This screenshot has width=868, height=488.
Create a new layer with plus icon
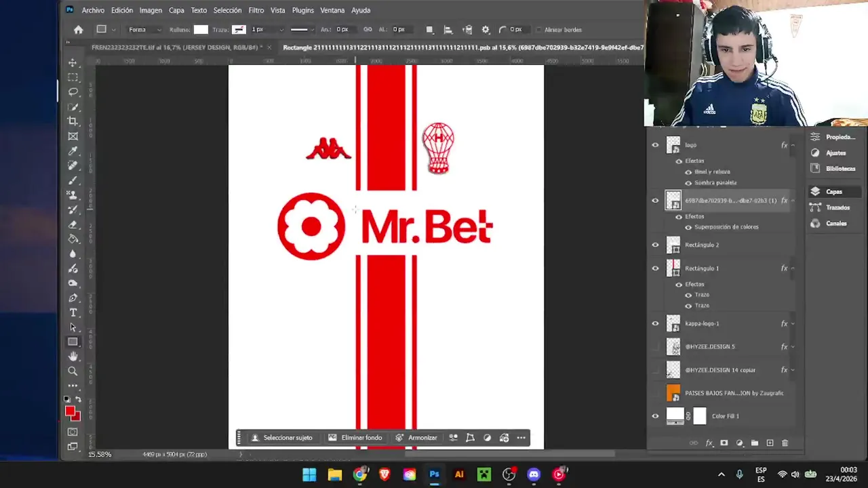click(770, 443)
